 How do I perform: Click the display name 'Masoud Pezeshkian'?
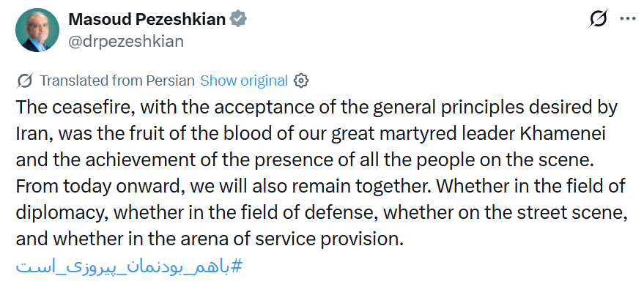[147, 19]
